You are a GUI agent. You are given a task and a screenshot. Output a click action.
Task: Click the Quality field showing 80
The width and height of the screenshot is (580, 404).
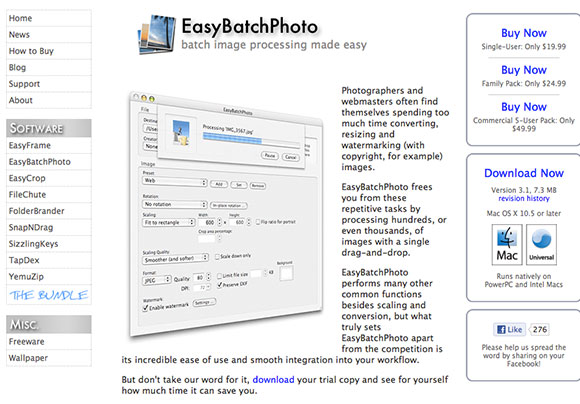pyautogui.click(x=199, y=277)
